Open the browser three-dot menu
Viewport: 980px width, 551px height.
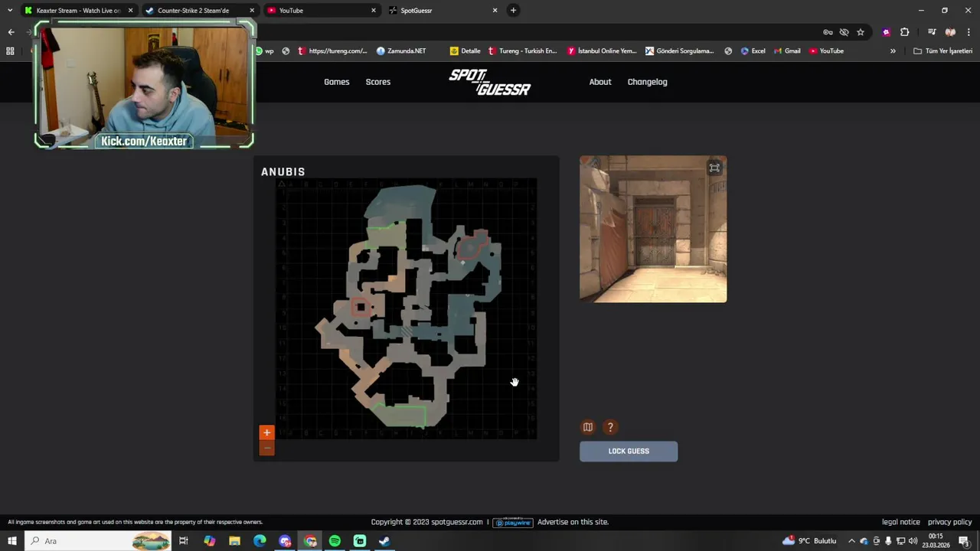coord(969,32)
